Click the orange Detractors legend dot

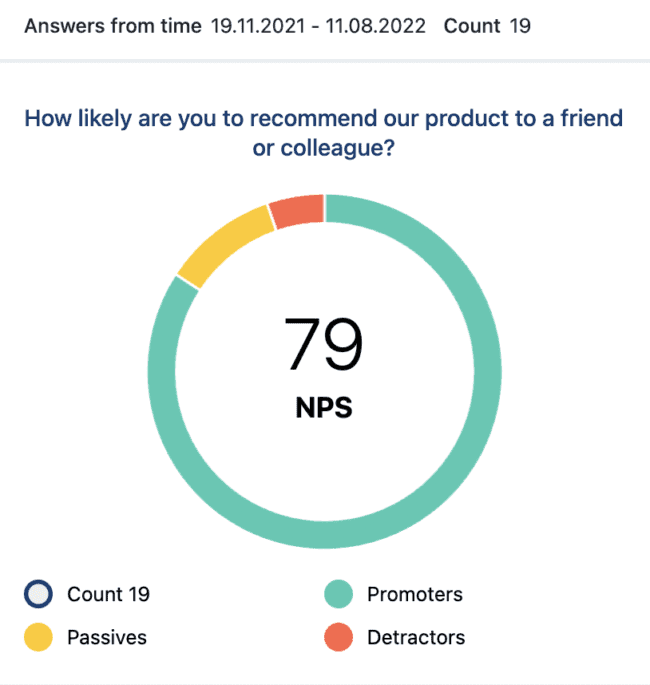click(339, 637)
